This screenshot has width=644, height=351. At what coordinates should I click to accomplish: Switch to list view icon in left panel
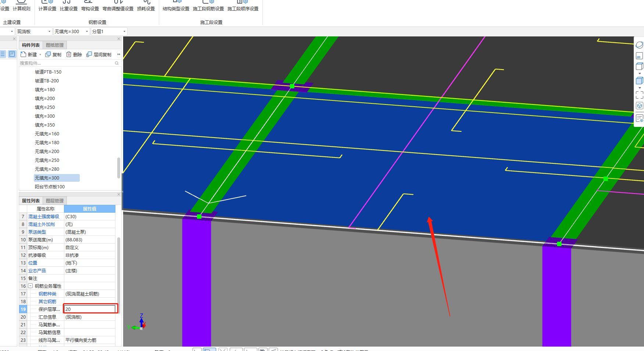pos(3,54)
